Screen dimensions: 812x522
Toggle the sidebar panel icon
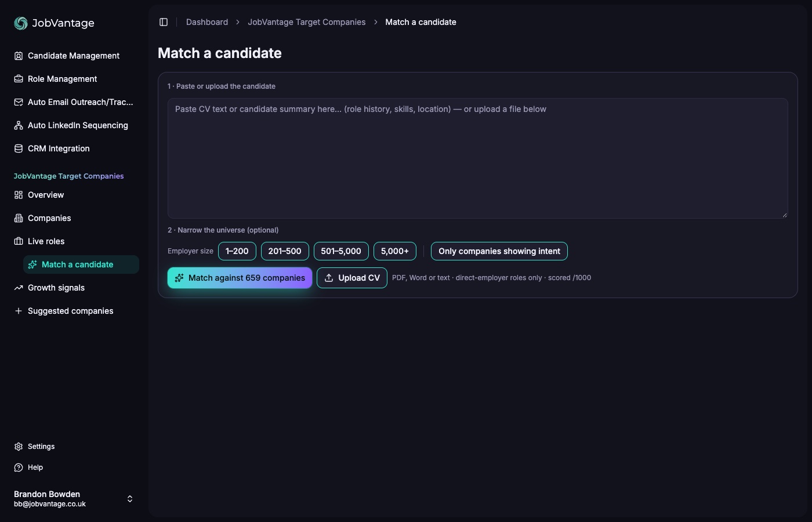pos(164,22)
